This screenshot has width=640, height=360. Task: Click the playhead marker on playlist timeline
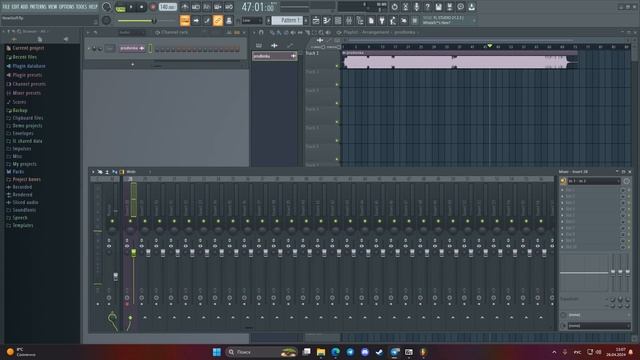pyautogui.click(x=490, y=46)
